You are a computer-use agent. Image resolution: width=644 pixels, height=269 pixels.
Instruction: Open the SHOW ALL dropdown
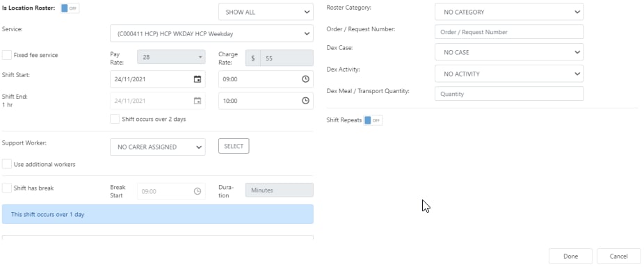pyautogui.click(x=266, y=12)
